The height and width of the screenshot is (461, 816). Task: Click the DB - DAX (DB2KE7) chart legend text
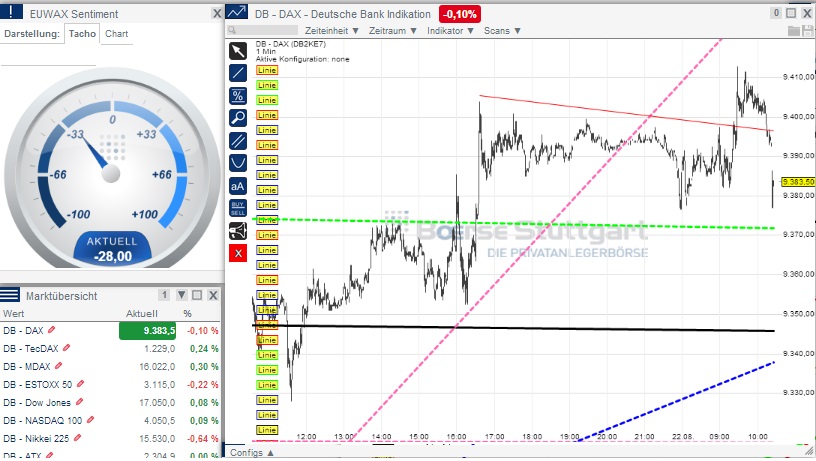(x=290, y=44)
